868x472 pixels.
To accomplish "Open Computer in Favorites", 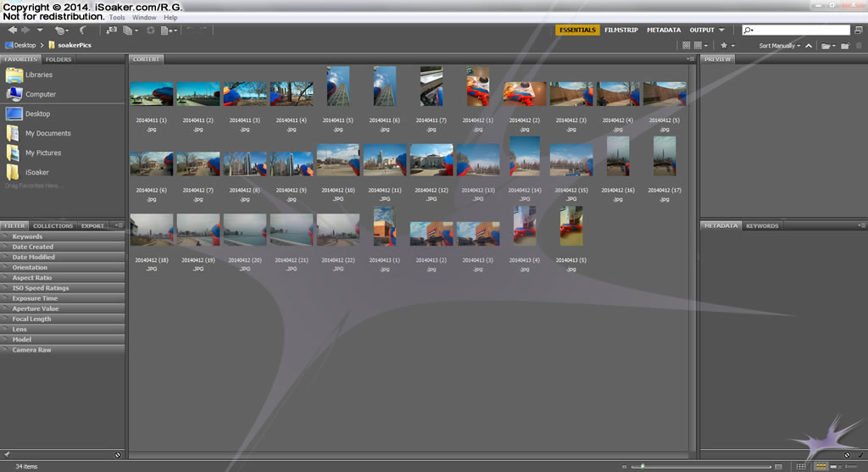I will (31, 94).
